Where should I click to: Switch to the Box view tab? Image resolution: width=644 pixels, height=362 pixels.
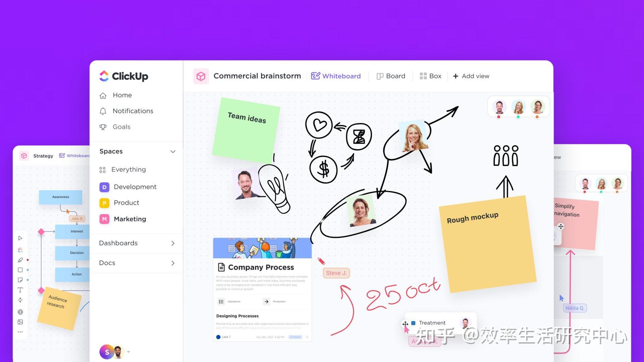[430, 76]
